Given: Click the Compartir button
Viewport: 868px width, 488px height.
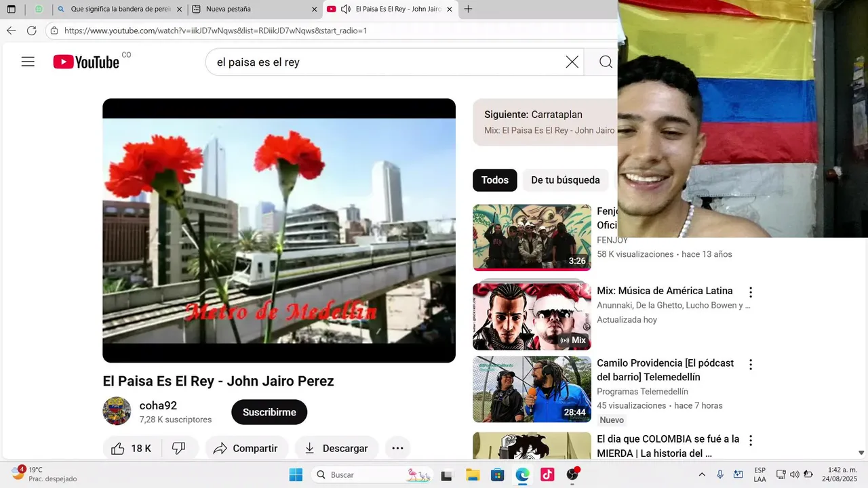Looking at the screenshot, I should [x=247, y=448].
